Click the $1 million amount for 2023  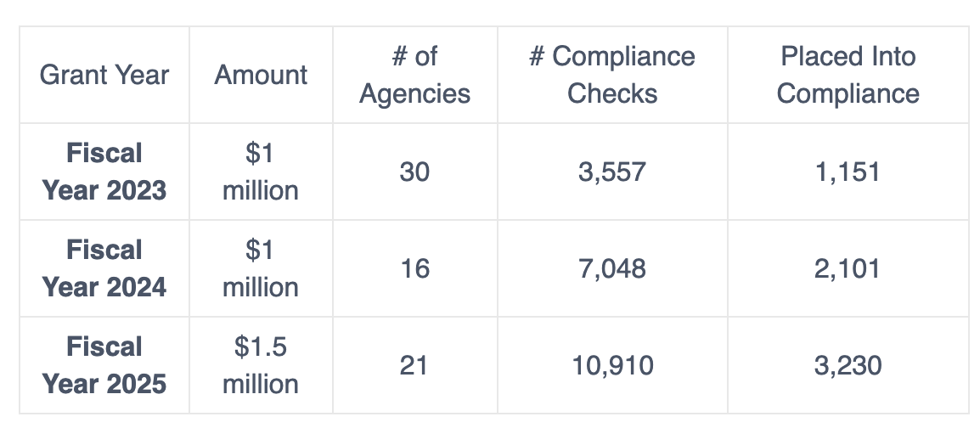pos(261,172)
